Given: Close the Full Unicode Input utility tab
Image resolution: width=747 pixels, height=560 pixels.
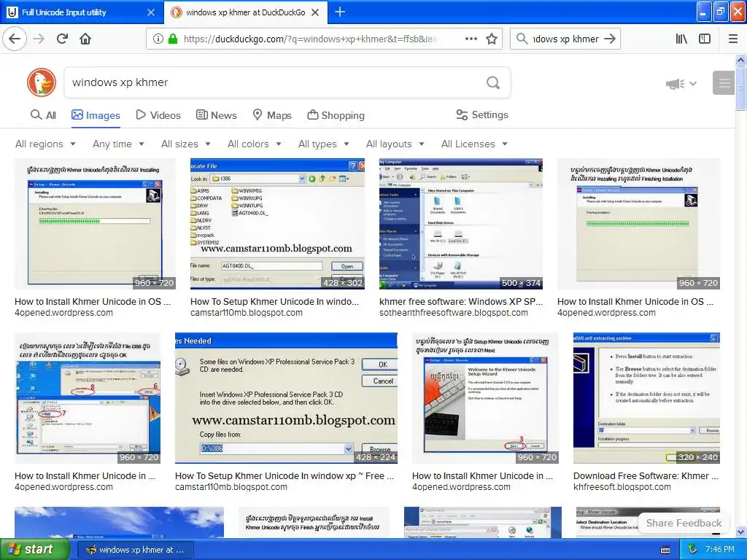Looking at the screenshot, I should [151, 12].
